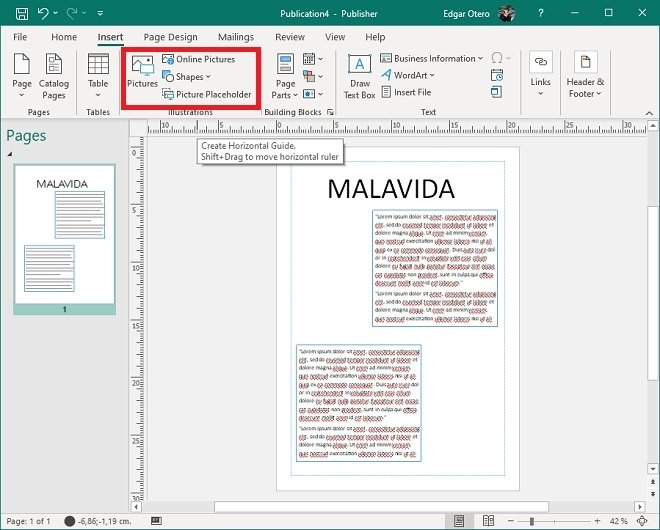
Task: Show whole page icon in status bar
Action: click(x=642, y=521)
